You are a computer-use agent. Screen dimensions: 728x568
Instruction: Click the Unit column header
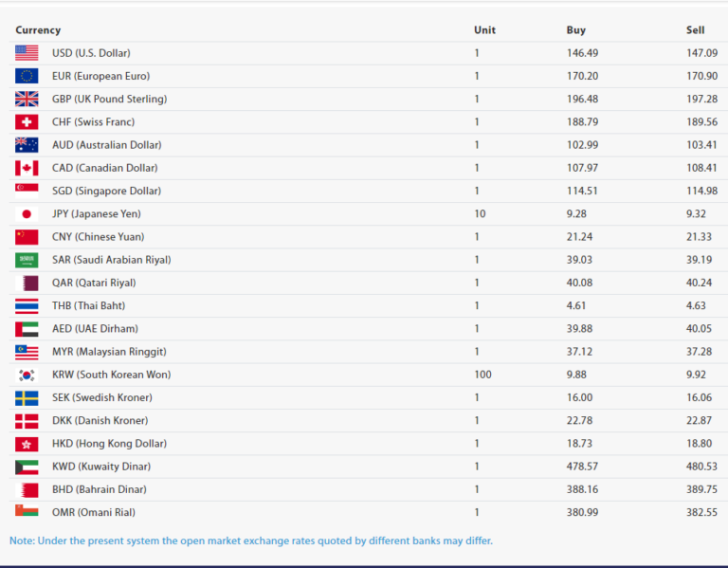484,30
